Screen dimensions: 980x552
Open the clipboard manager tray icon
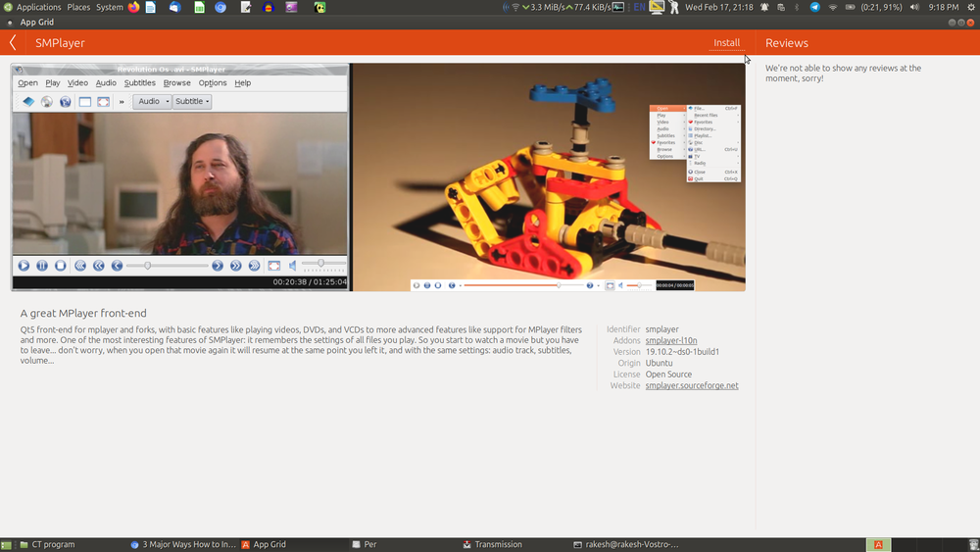[781, 7]
